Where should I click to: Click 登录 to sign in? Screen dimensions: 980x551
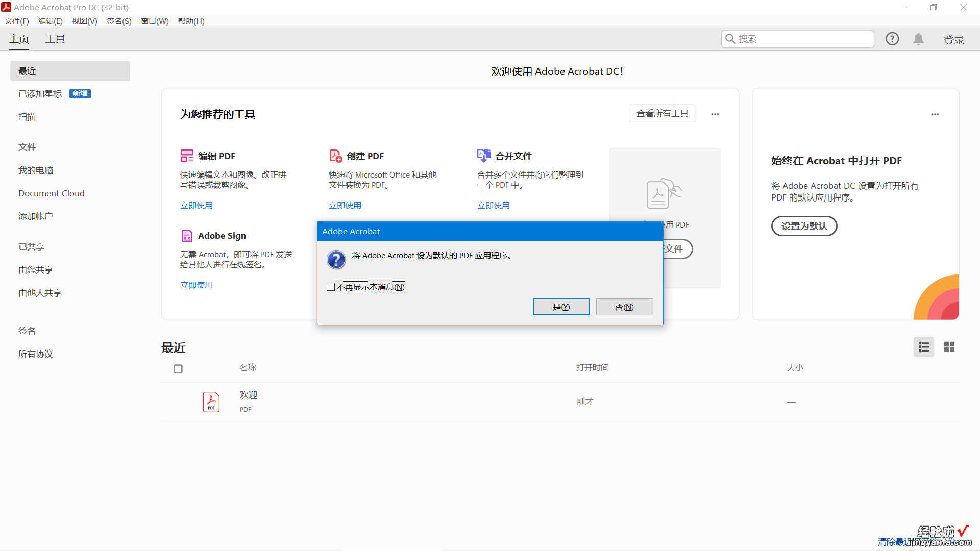tap(953, 40)
